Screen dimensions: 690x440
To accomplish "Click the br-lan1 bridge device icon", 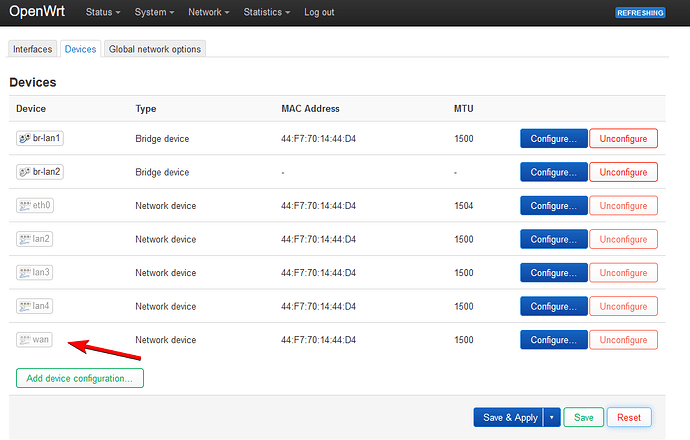I will click(25, 138).
